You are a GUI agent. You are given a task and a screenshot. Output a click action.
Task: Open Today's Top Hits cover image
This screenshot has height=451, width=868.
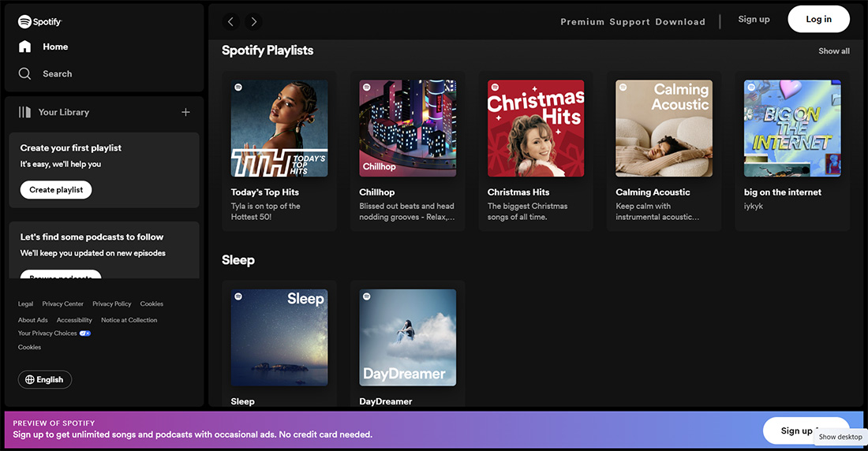coord(279,129)
